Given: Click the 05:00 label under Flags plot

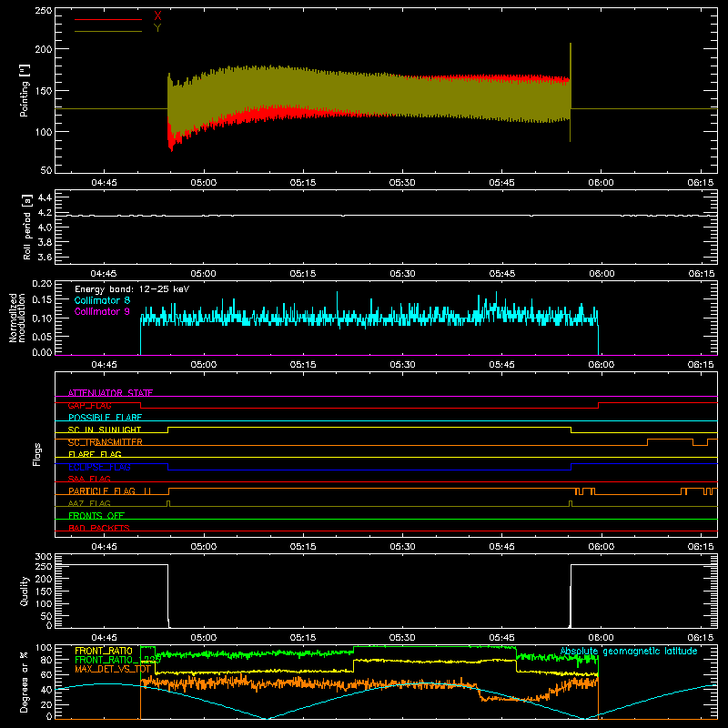Looking at the screenshot, I should click(x=203, y=547).
